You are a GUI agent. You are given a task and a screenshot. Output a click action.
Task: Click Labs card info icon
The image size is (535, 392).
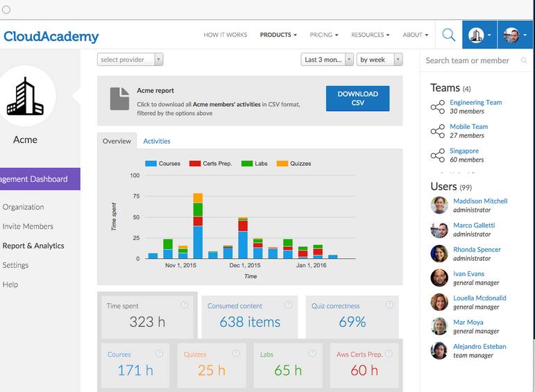[312, 353]
